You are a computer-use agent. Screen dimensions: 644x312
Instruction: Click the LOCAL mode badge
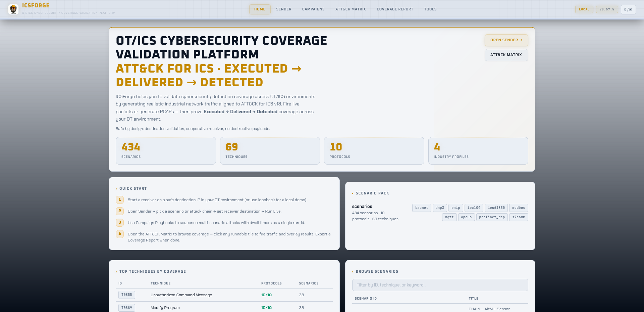point(584,9)
